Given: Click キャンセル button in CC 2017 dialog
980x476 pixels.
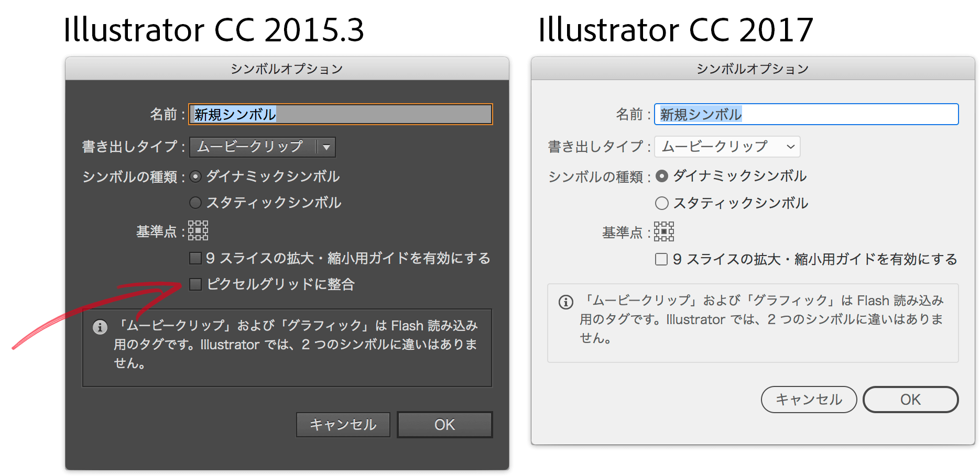Looking at the screenshot, I should click(x=809, y=400).
